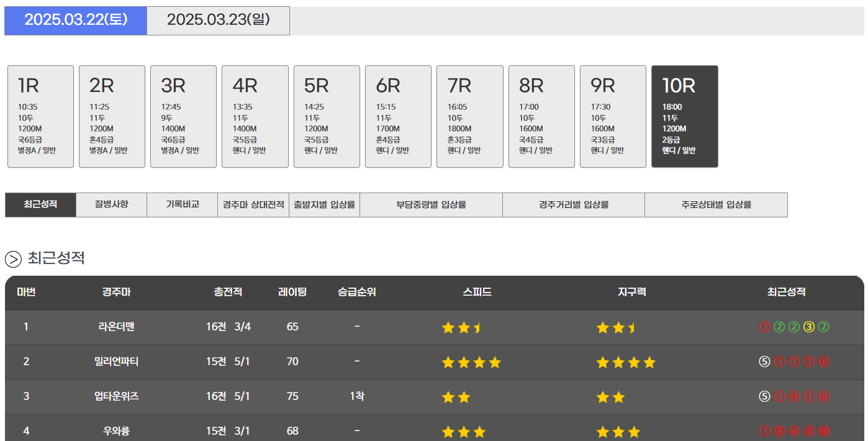Click the 레이팅 column header
Viewport: 868px width, 441px height.
pos(292,292)
